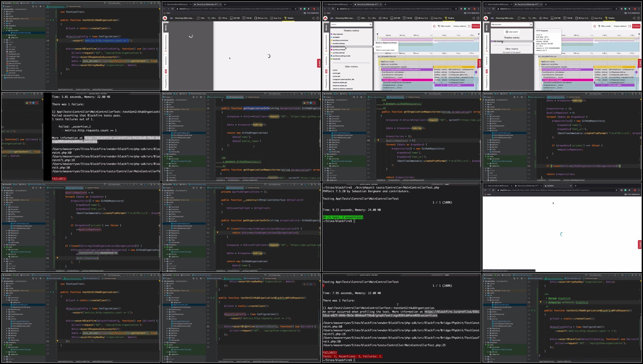The image size is (643, 364).
Task: Stop loading the blank Blackfire assertions page
Action: pos(493,190)
